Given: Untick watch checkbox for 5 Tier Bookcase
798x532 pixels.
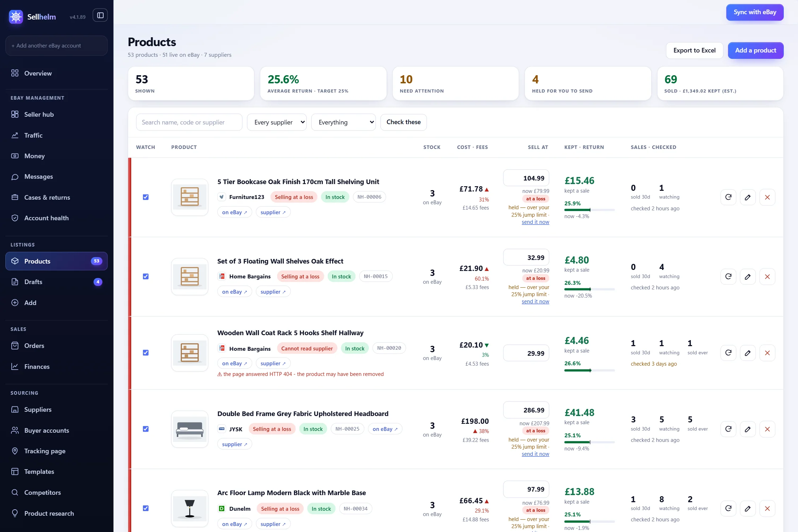Looking at the screenshot, I should (x=146, y=197).
